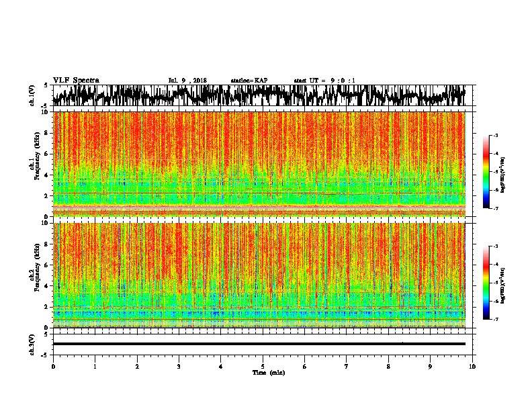The width and height of the screenshot is (532, 411).
Task: Click time axis tick label "0"
Action: [53, 367]
